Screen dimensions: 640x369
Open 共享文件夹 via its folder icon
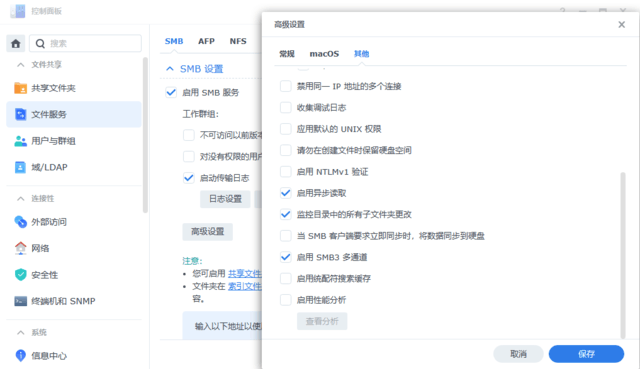[20, 88]
